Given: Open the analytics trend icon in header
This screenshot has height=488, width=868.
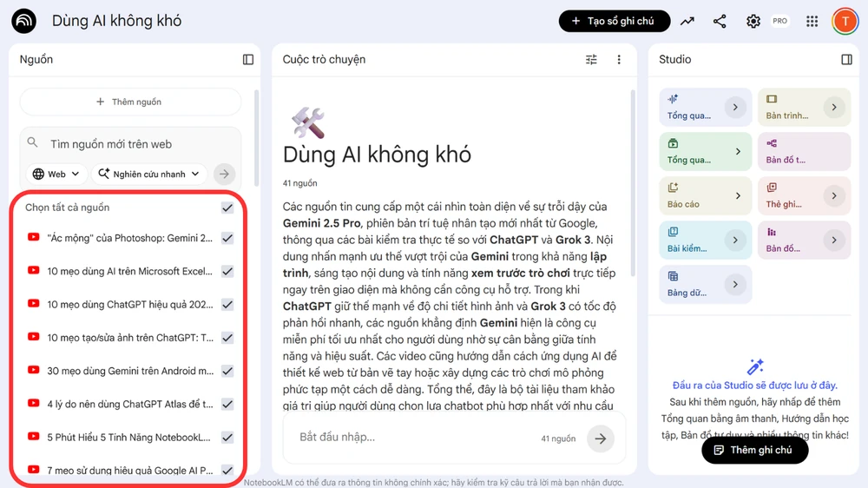Looking at the screenshot, I should pos(687,22).
